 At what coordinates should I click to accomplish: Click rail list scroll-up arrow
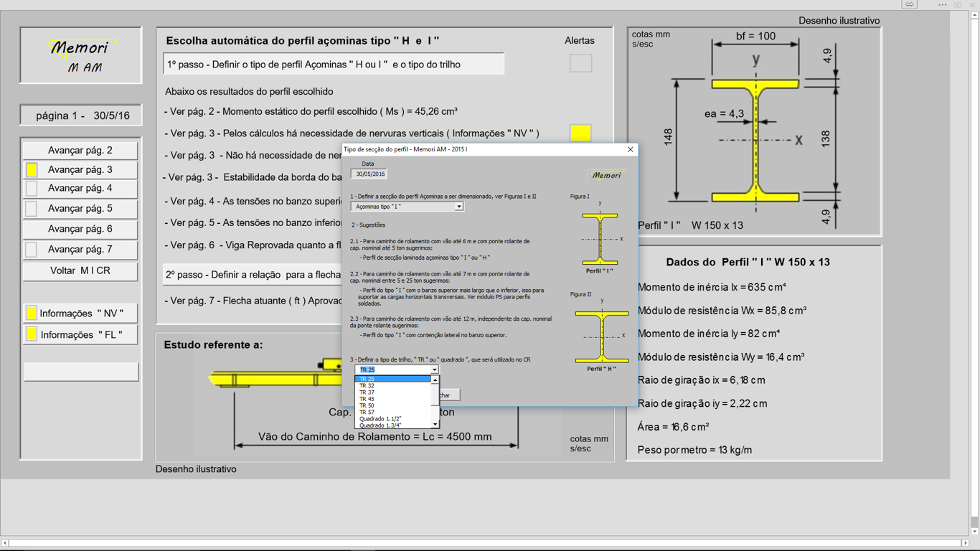click(435, 380)
